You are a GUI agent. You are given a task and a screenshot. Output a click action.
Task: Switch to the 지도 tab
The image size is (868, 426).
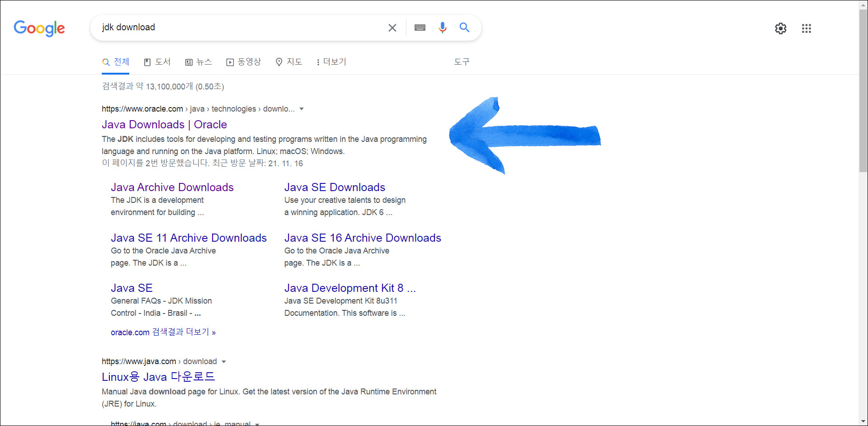(289, 62)
